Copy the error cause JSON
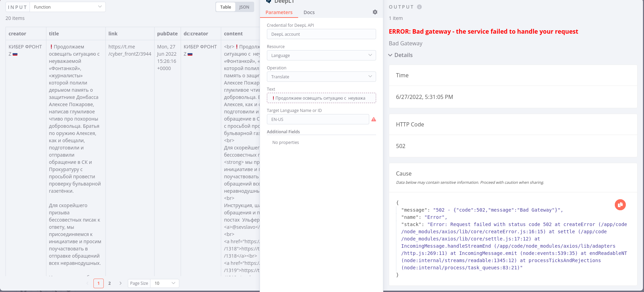 620,205
